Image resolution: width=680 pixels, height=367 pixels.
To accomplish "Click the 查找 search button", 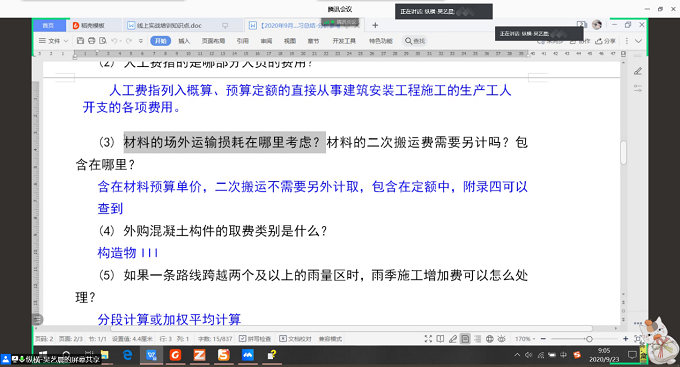I will [415, 41].
